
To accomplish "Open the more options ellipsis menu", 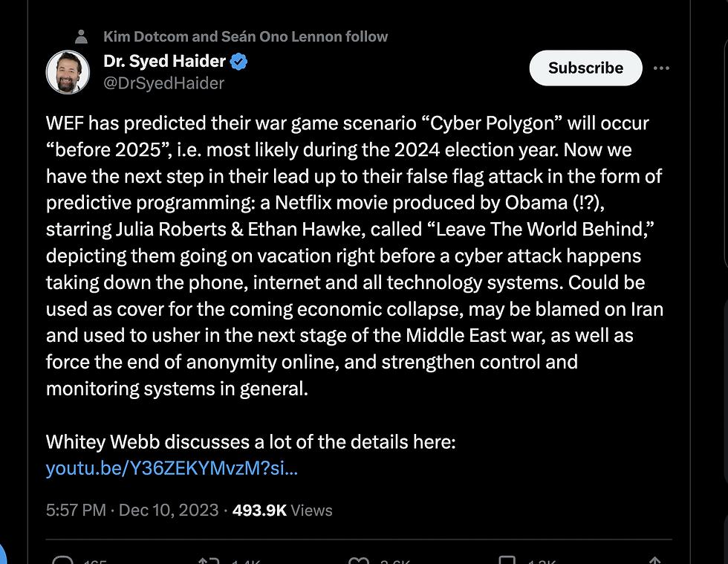I will [661, 68].
